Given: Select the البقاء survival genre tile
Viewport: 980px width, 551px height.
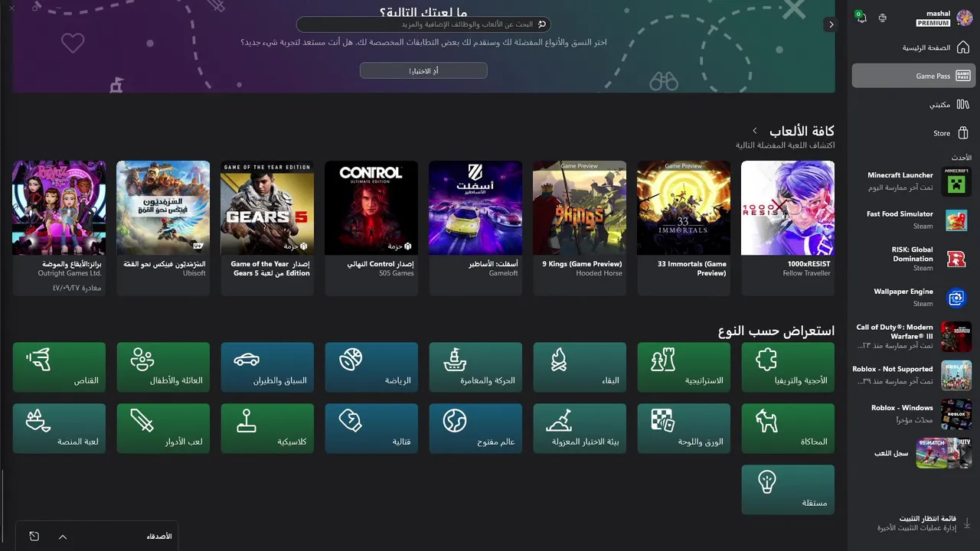Looking at the screenshot, I should pos(580,367).
